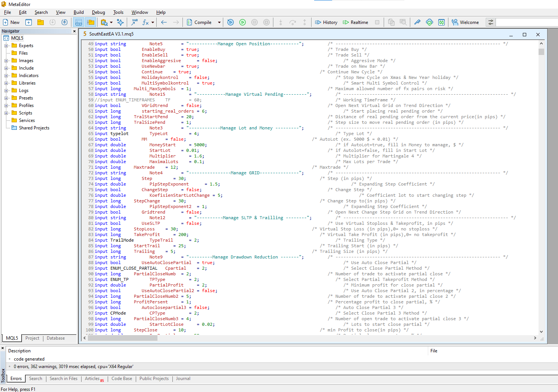558x392 pixels.
Task: Click the Save All download-arrow icon
Action: coord(64,22)
